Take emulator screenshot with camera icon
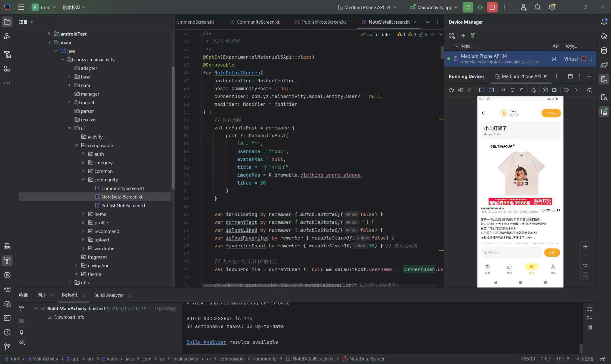The width and height of the screenshot is (611, 364). [545, 90]
